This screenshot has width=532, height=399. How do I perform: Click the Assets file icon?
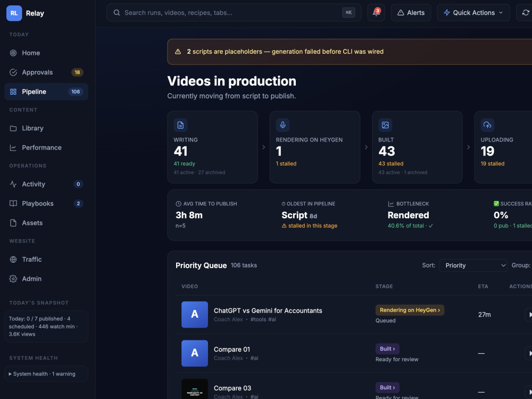[13, 223]
